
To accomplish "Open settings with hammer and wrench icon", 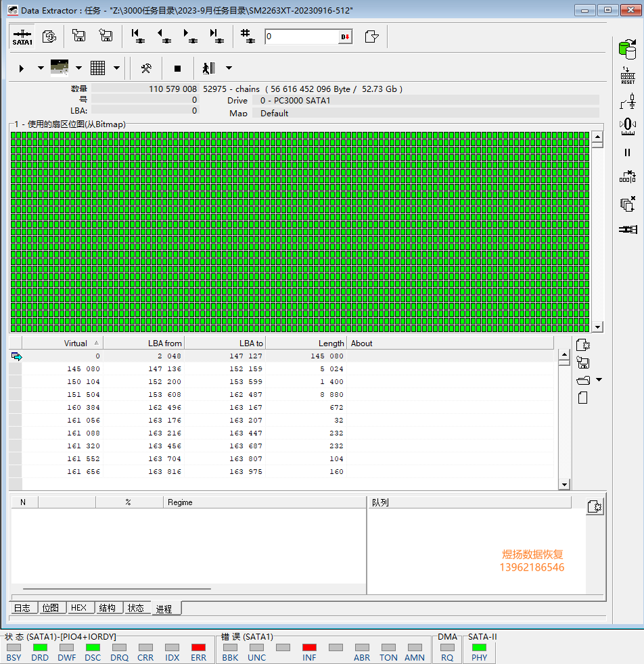I will click(x=146, y=68).
